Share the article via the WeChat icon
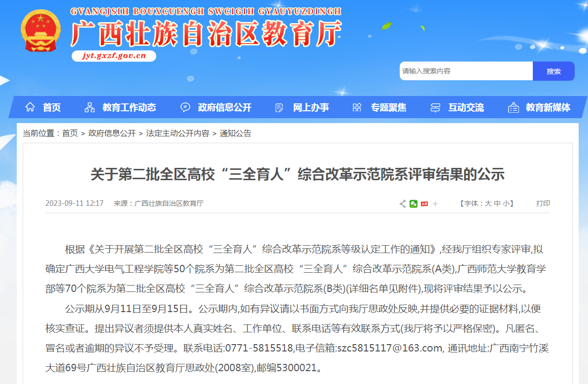 (414, 204)
